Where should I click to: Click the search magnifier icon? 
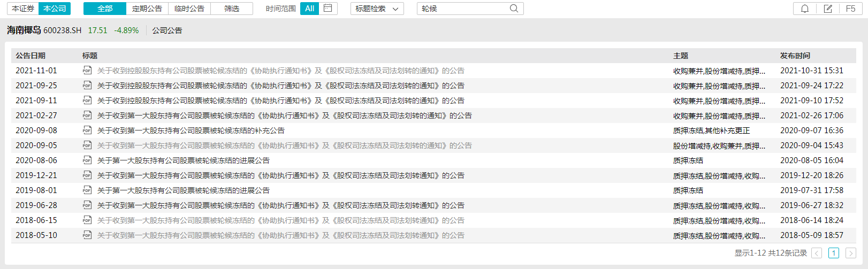(x=514, y=9)
